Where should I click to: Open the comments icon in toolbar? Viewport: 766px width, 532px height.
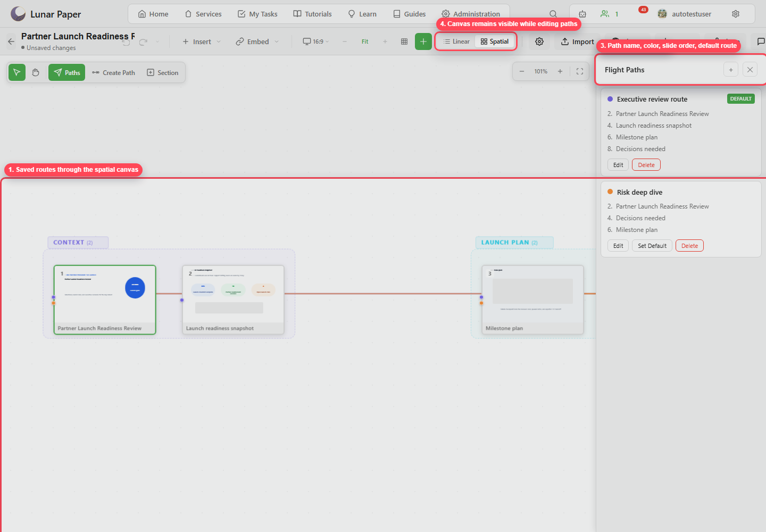tap(761, 41)
